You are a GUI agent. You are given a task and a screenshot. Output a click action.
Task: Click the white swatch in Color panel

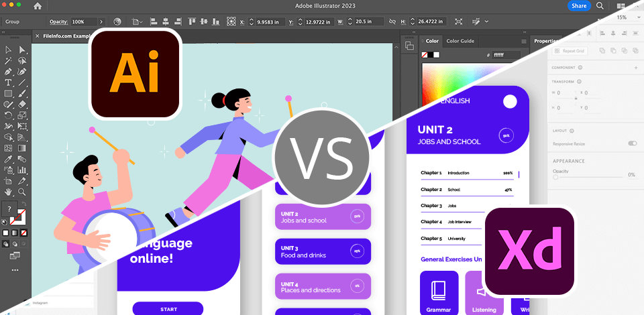coord(437,54)
